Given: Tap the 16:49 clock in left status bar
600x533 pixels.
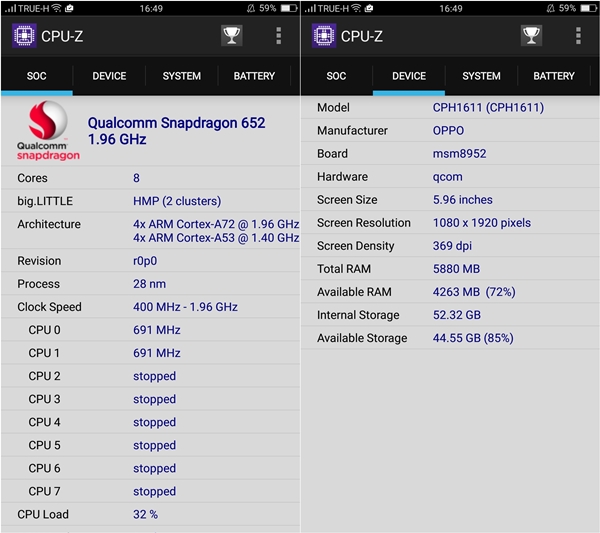Looking at the screenshot, I should click(151, 8).
